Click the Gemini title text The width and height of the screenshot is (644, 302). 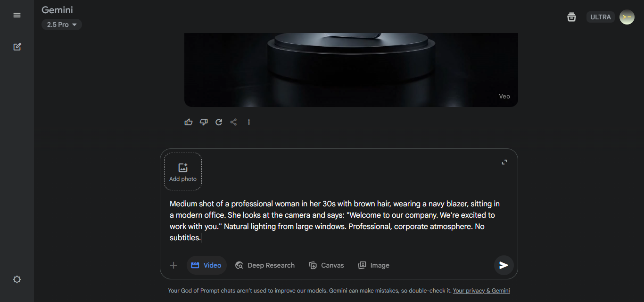(57, 10)
